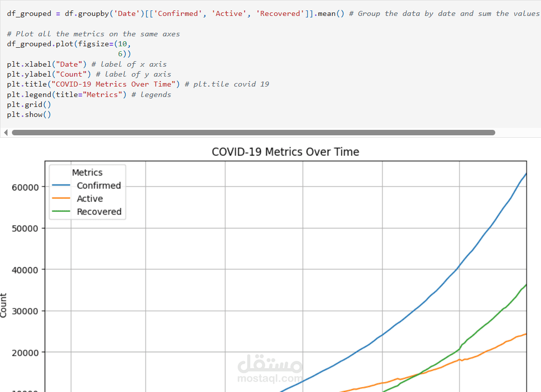Click the plt.legend(title="Metrics") code line
Viewport: 541px width, 392px height.
click(89, 95)
